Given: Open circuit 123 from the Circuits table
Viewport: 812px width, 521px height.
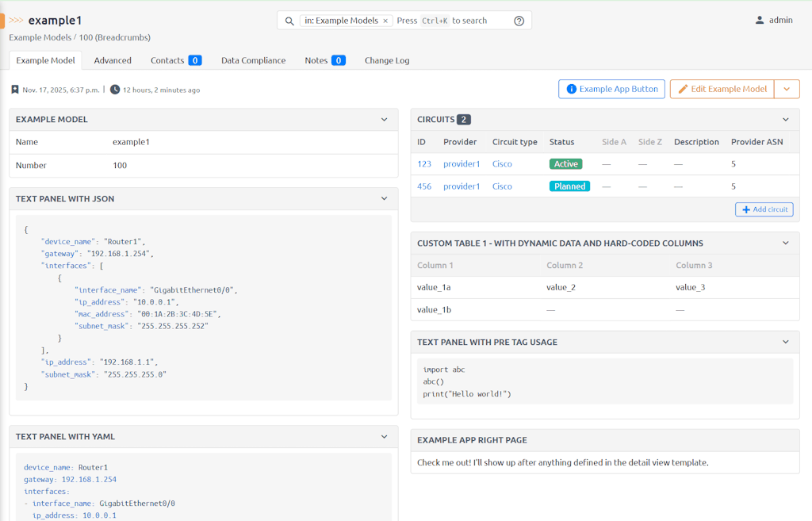Looking at the screenshot, I should tap(423, 163).
